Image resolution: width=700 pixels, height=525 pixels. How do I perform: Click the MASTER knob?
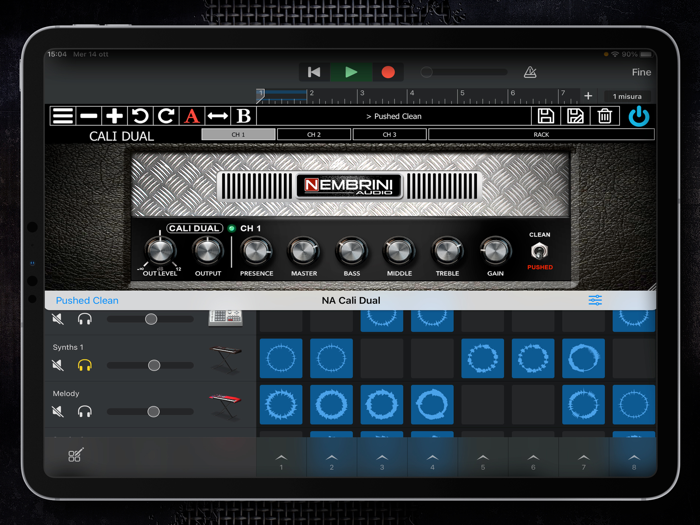click(x=304, y=251)
